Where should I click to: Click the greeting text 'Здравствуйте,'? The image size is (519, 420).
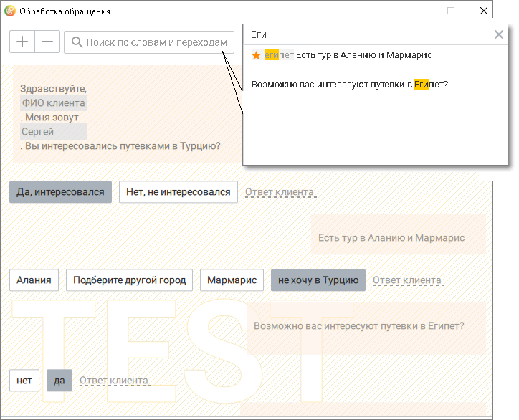[53, 89]
